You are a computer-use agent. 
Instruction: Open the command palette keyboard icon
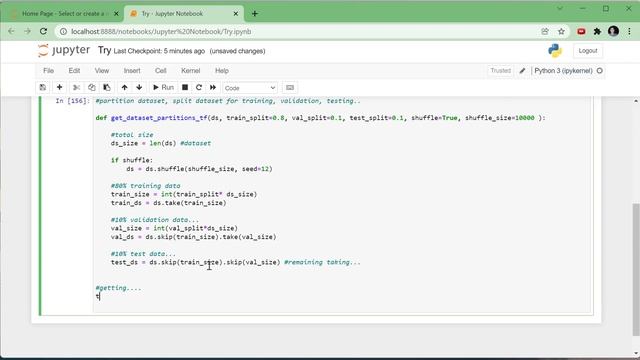point(290,88)
